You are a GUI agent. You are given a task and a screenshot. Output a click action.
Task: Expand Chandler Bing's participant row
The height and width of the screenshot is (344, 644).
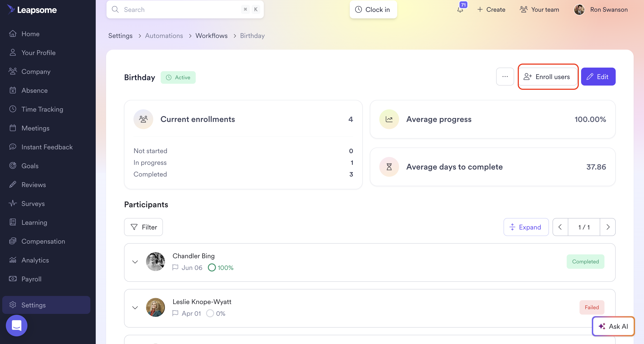(135, 262)
